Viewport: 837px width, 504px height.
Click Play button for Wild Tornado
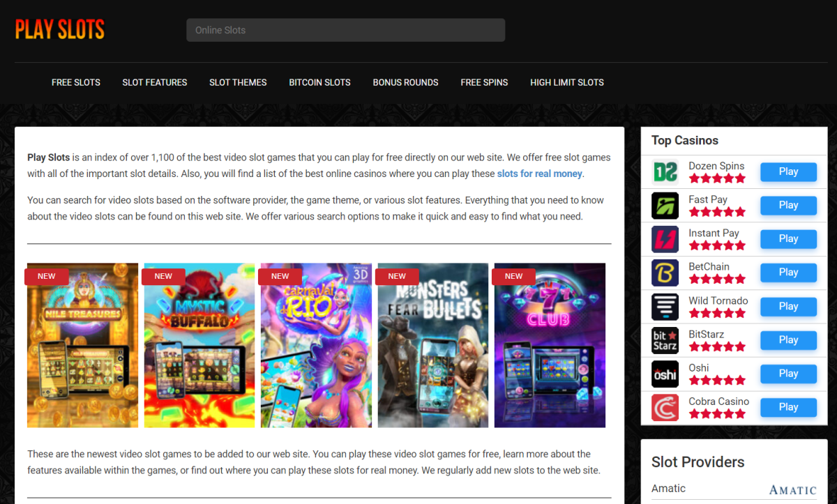pyautogui.click(x=788, y=306)
